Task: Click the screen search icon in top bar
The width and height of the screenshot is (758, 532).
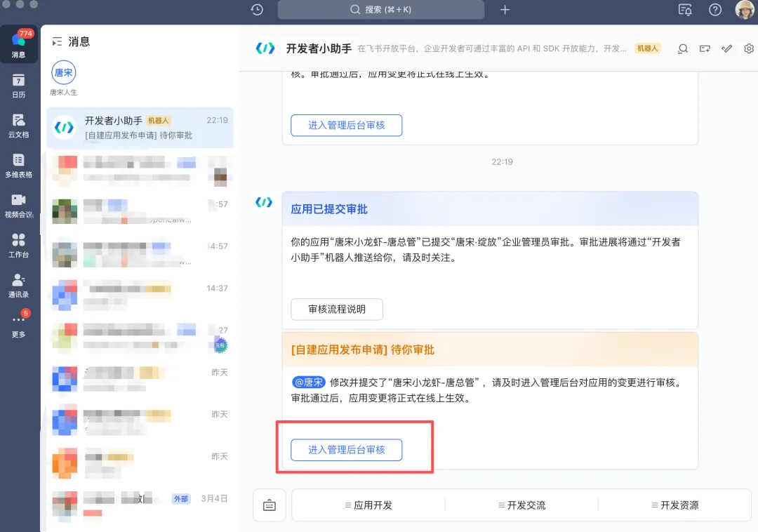Action: tap(685, 10)
